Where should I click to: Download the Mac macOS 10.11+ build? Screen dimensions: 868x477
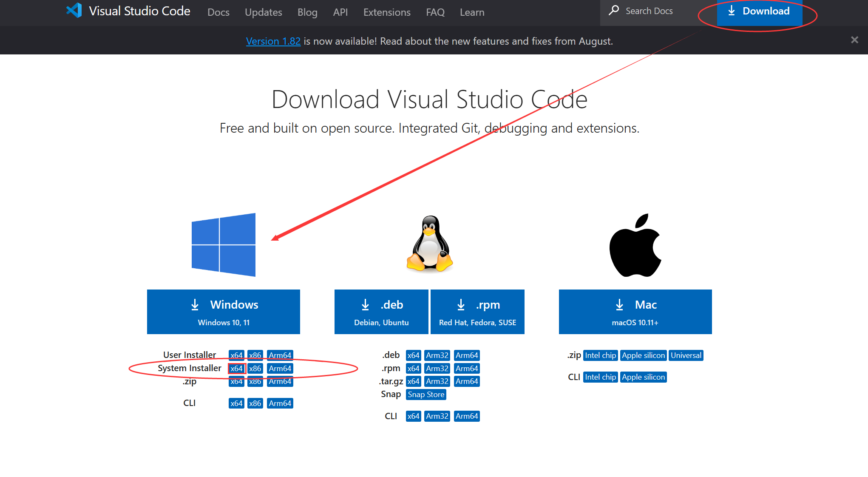635,312
